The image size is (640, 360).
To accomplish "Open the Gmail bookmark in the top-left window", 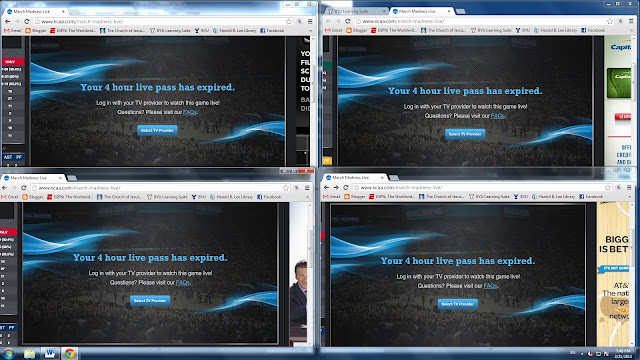I will pos(13,31).
